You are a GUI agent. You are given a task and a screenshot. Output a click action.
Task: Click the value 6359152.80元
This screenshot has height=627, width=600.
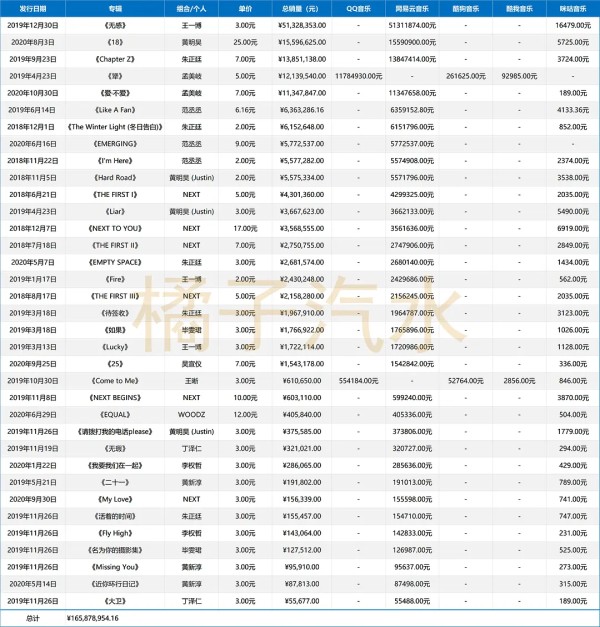(x=412, y=110)
